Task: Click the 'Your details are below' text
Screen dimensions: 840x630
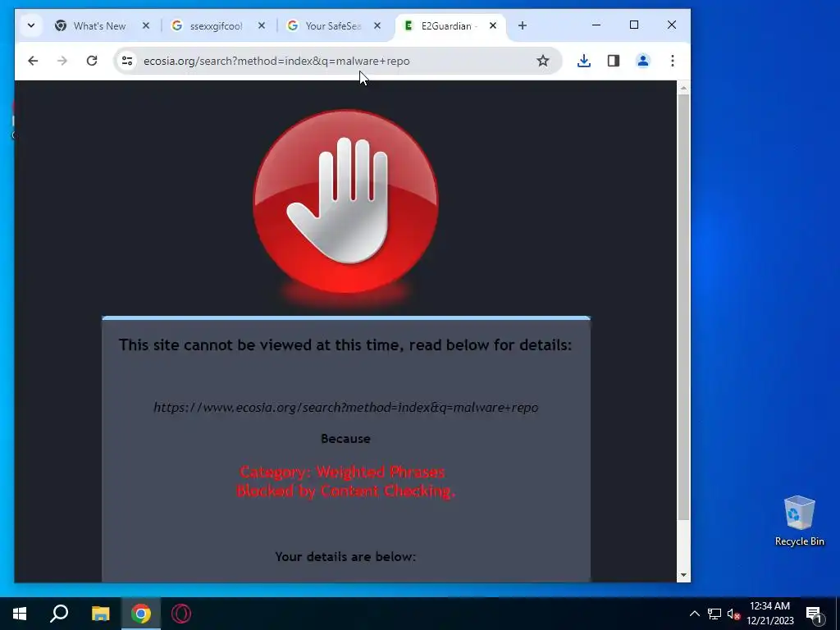Action: (x=345, y=557)
